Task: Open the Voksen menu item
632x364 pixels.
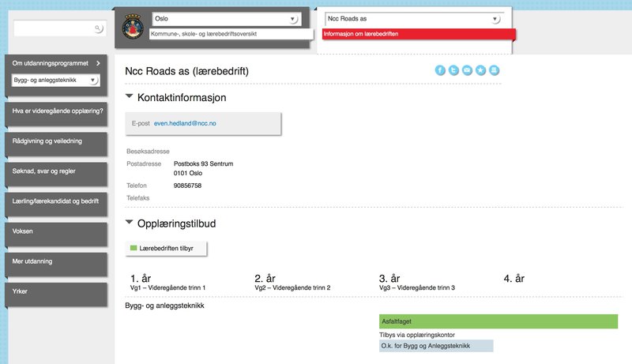Action: pos(56,235)
